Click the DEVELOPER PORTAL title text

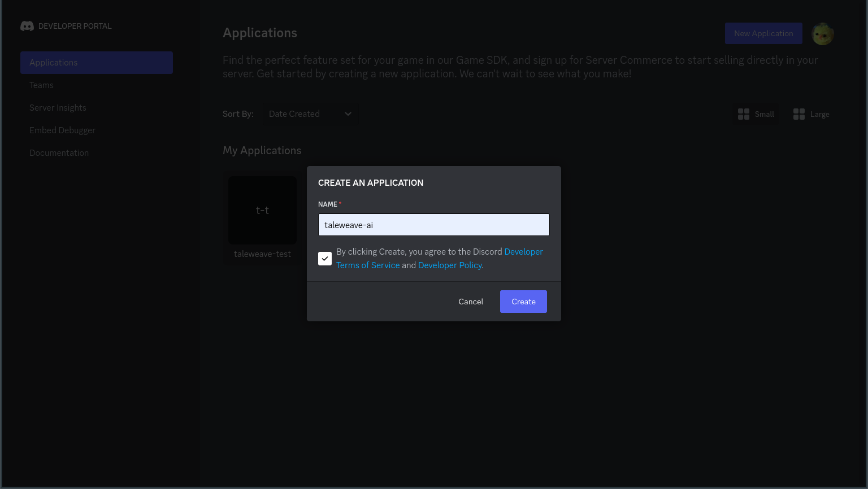coord(75,26)
